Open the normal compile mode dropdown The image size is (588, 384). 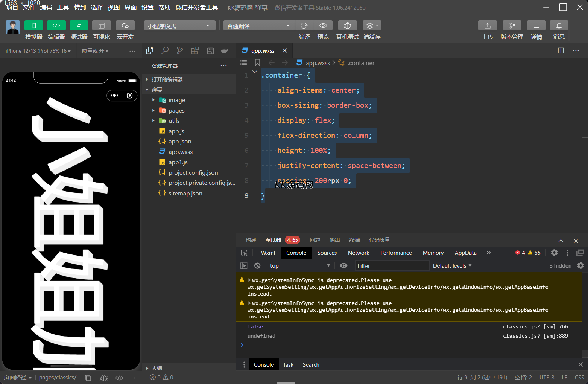259,26
